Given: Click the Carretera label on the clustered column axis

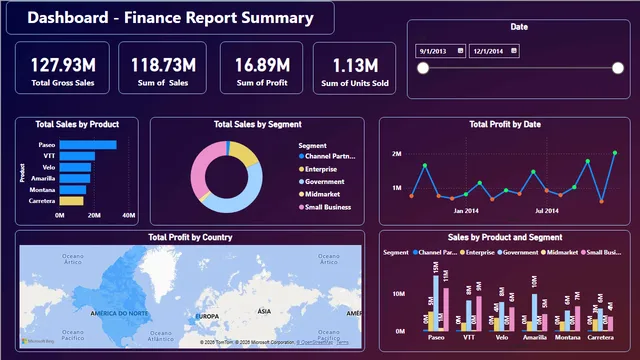Looking at the screenshot, I should (600, 338).
